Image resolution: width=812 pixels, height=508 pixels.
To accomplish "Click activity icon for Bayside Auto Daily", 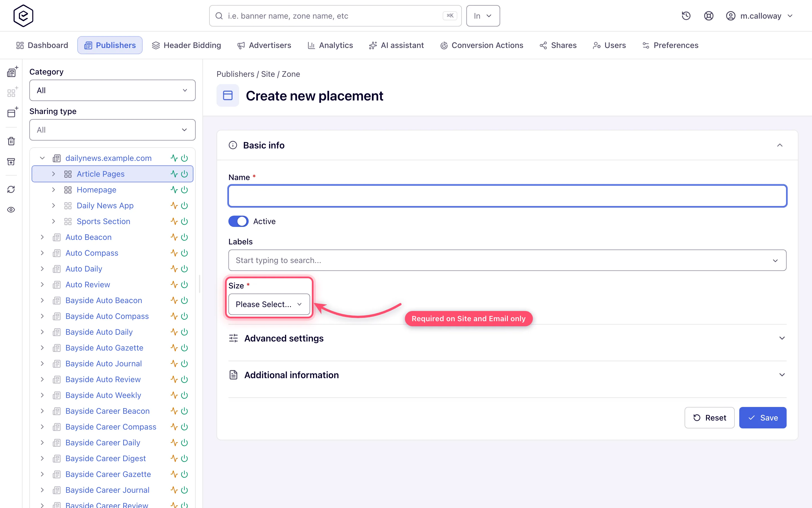I will [x=174, y=332].
